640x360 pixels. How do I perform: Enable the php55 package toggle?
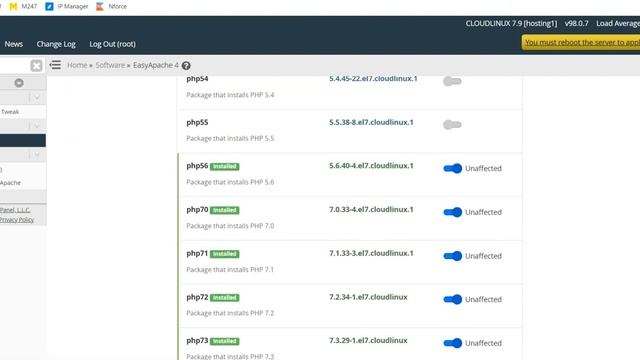click(x=452, y=124)
